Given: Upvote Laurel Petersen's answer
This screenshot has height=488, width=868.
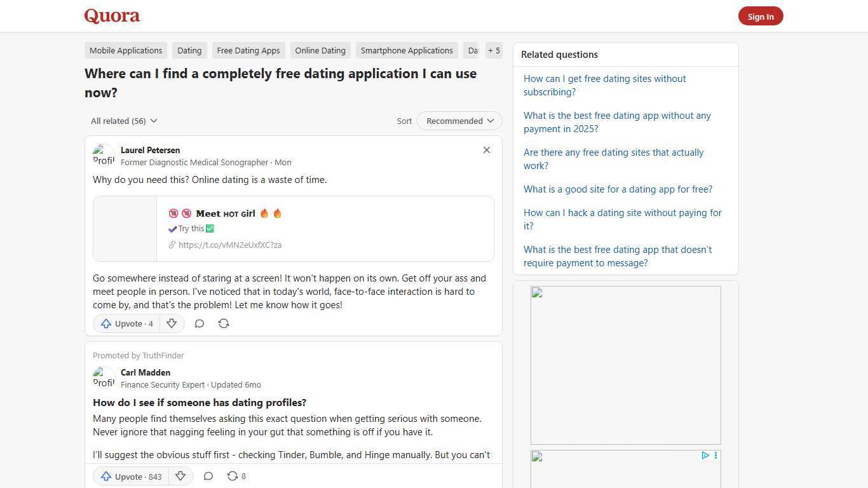Looking at the screenshot, I should pos(126,323).
